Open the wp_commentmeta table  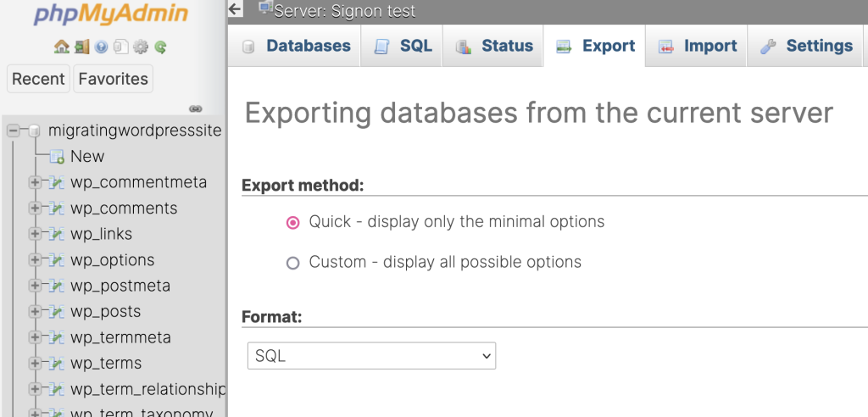[138, 182]
